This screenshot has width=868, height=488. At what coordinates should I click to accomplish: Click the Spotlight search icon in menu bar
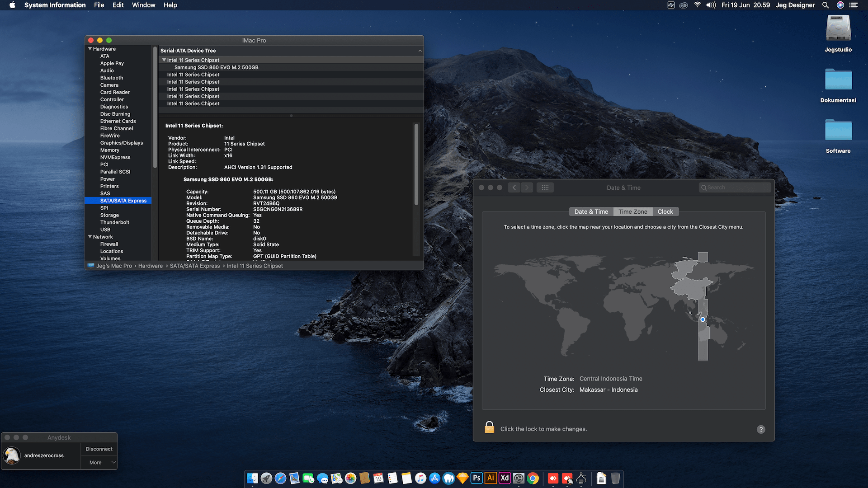tap(826, 5)
